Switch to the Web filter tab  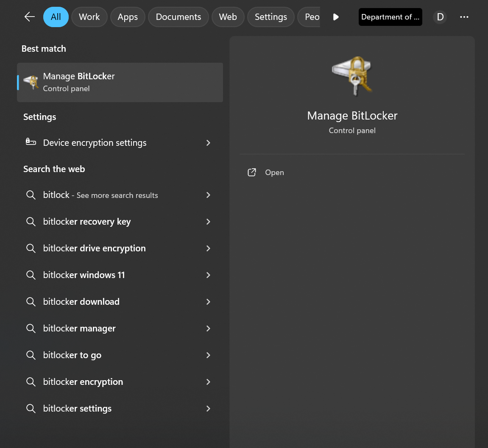click(x=228, y=17)
